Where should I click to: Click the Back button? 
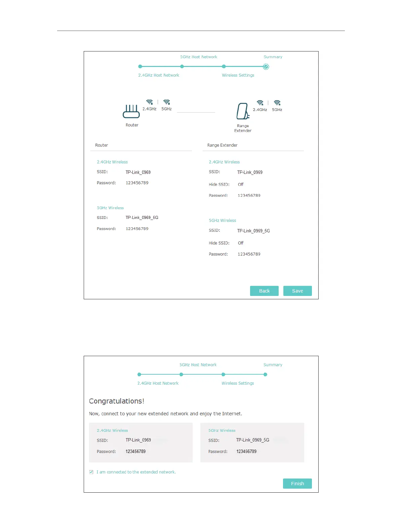[264, 291]
